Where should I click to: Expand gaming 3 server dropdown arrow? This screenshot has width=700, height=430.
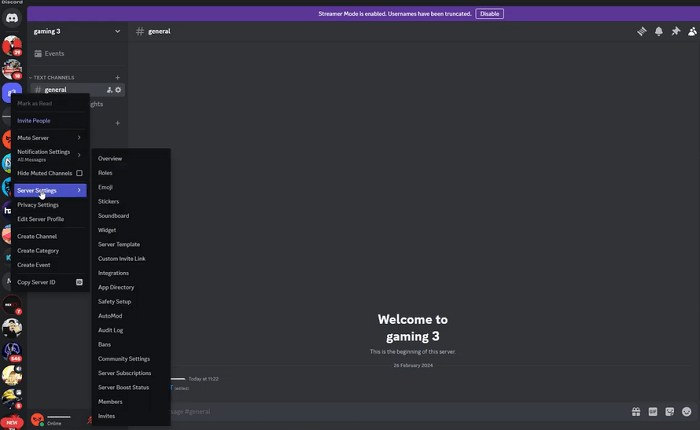click(117, 31)
